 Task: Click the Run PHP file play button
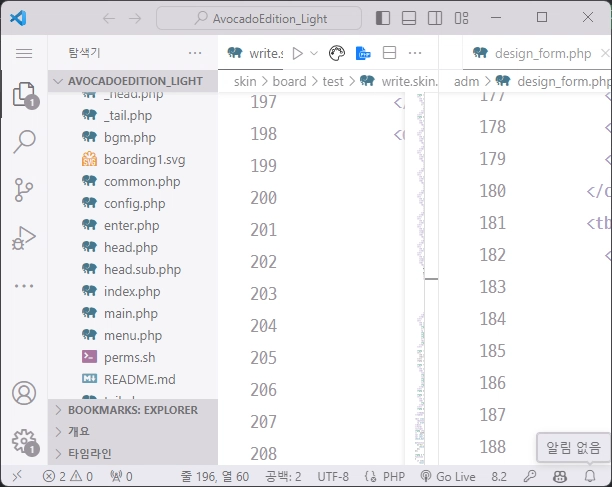pos(297,53)
